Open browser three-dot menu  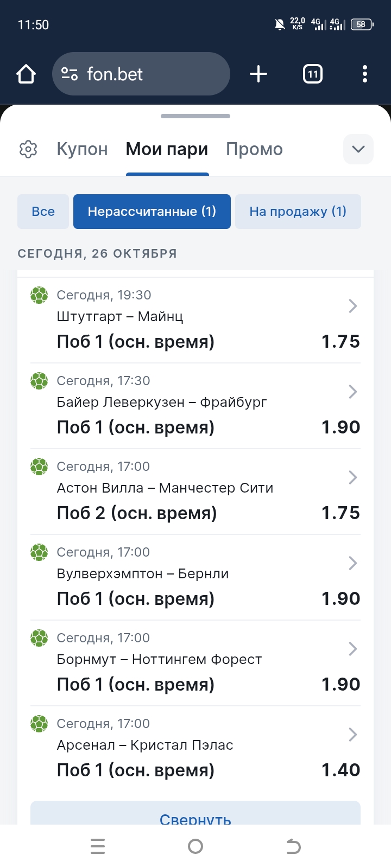click(364, 74)
